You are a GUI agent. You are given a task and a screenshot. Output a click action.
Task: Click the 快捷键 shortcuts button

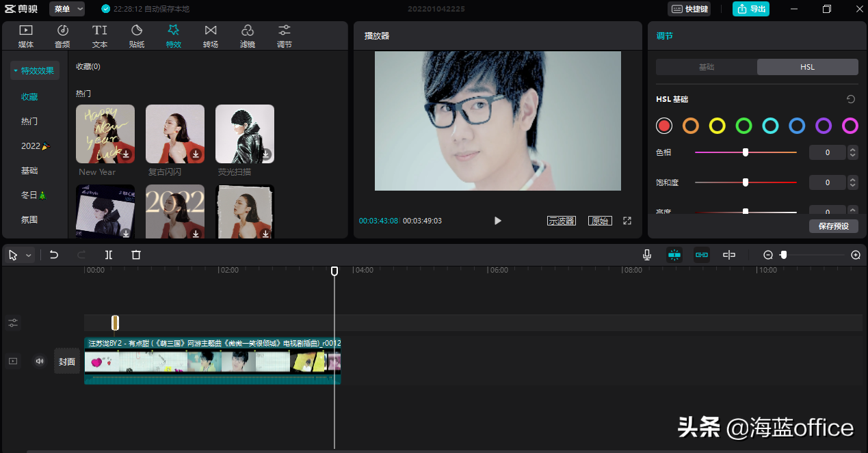click(689, 9)
